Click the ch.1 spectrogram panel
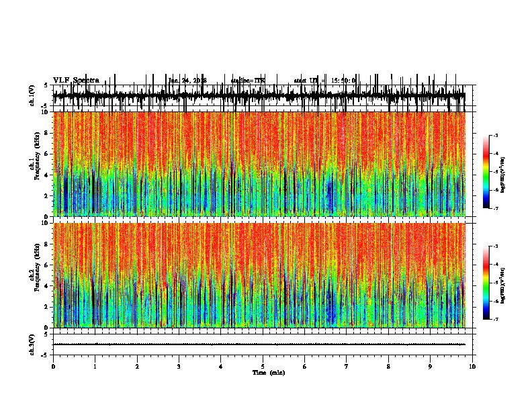The height and width of the screenshot is (411, 532). point(259,164)
